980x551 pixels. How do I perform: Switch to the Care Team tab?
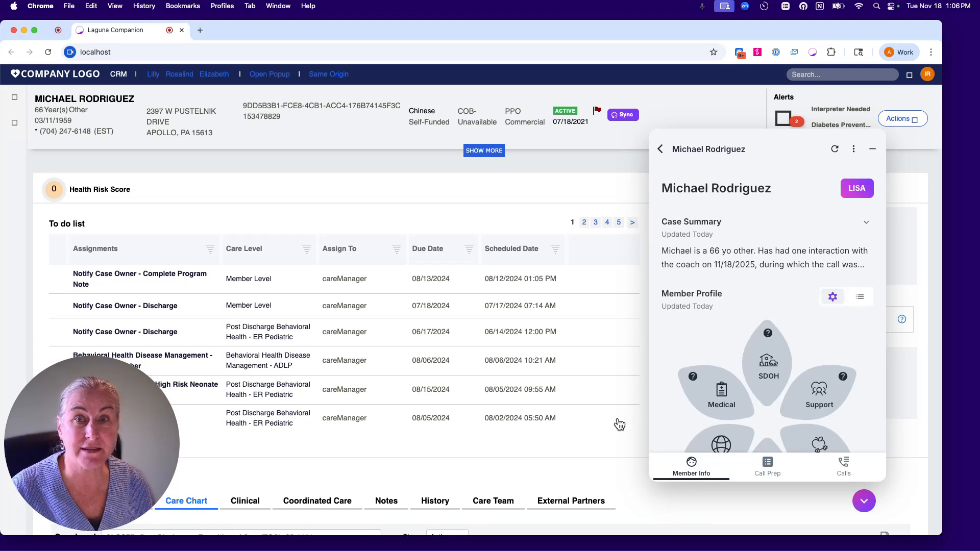(493, 501)
